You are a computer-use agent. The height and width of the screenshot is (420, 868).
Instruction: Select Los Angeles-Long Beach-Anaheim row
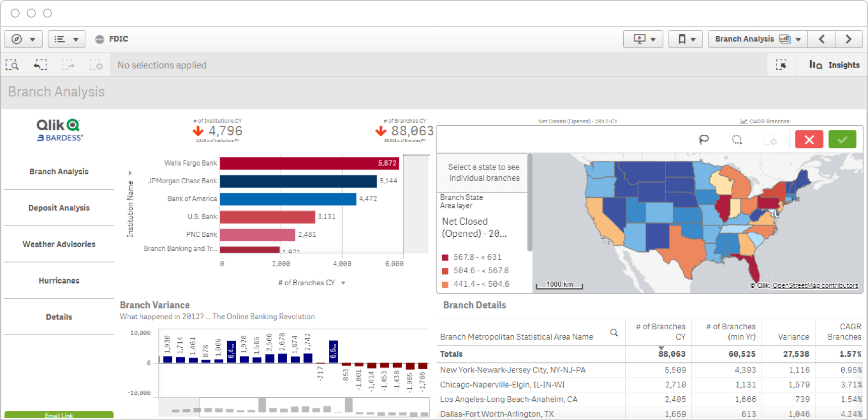coord(650,399)
